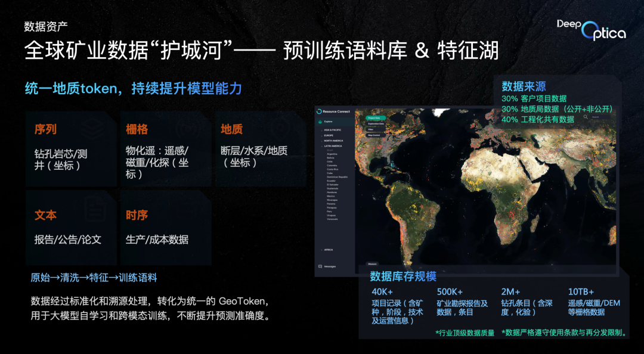The image size is (644, 354).
Task: Click the Messages chat icon
Action: click(x=319, y=266)
